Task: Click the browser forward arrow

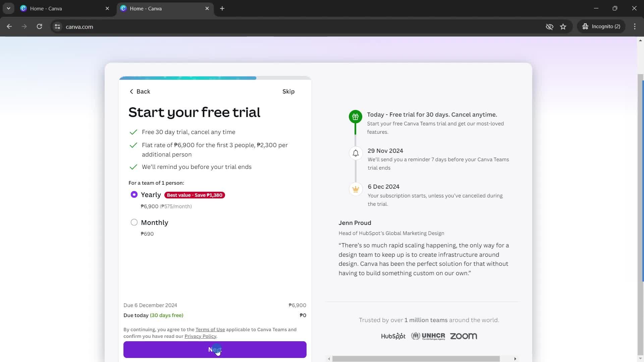Action: pos(24,26)
